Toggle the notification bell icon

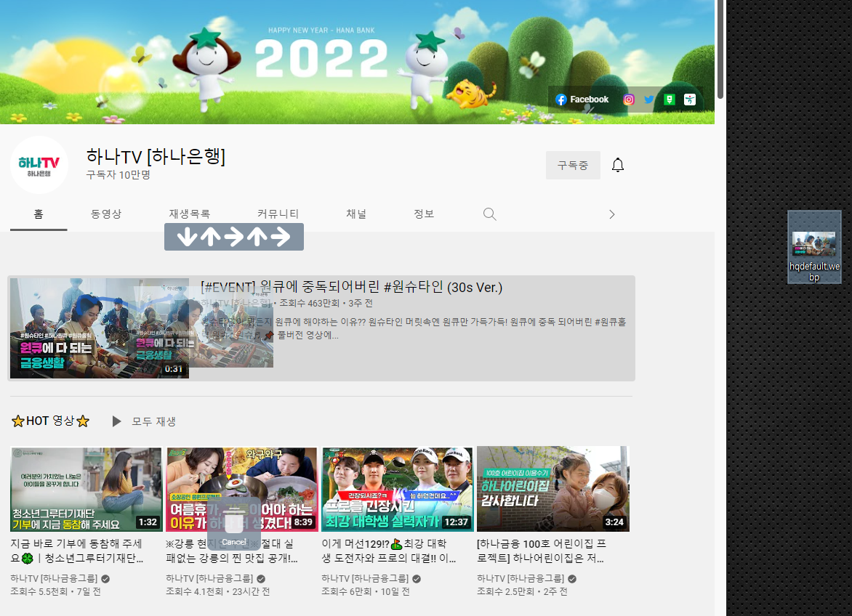(x=618, y=165)
